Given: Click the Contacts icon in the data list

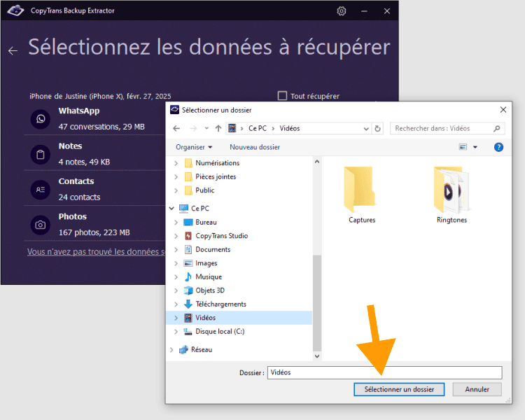Looking at the screenshot, I should [x=41, y=190].
